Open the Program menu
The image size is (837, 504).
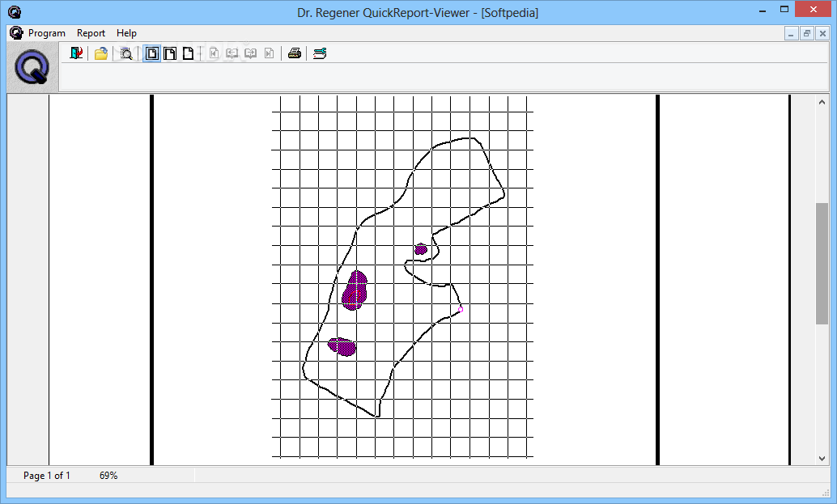47,33
